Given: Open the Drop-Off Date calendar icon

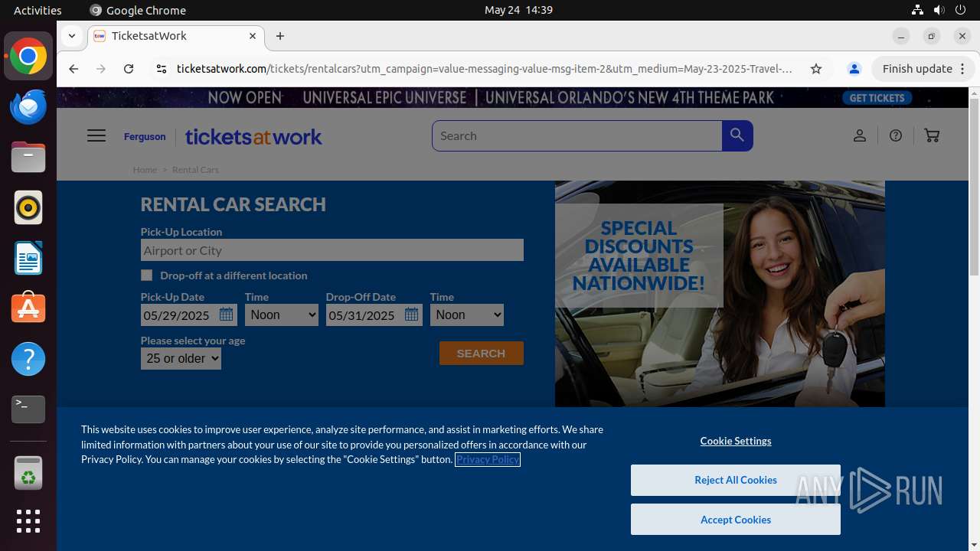Looking at the screenshot, I should pyautogui.click(x=411, y=315).
